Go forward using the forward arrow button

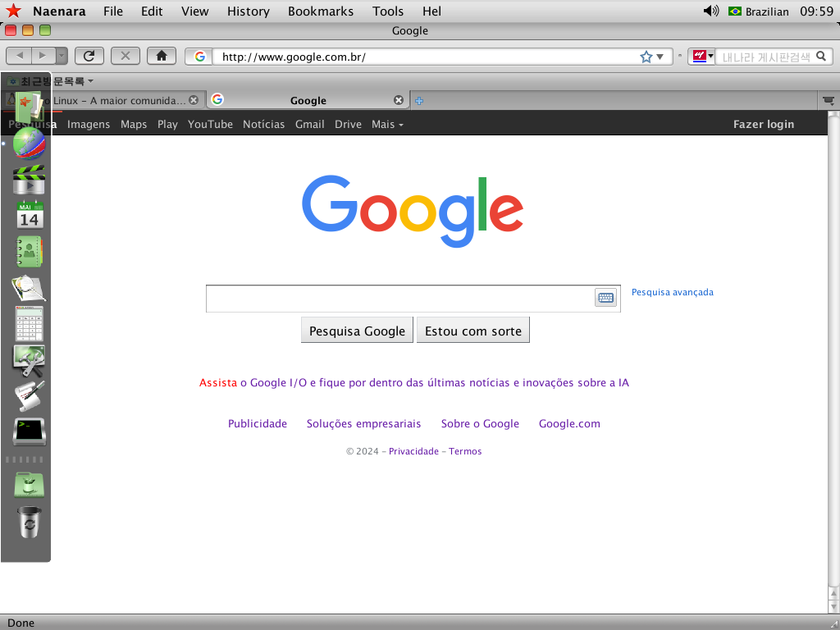click(43, 56)
